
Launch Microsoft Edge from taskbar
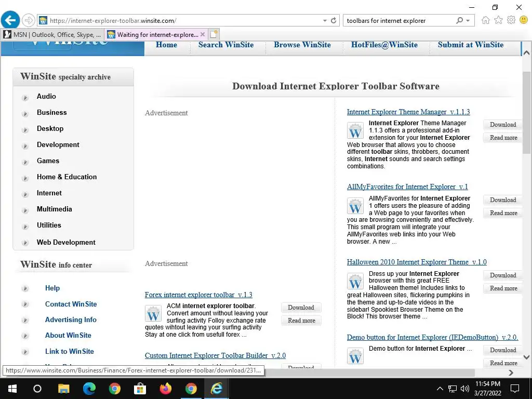tap(89, 389)
